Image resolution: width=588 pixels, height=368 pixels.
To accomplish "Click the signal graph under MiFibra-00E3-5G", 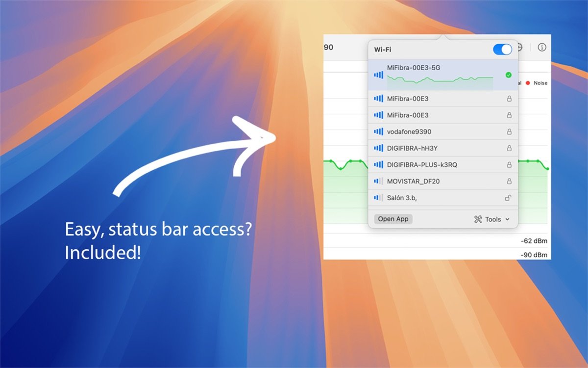I will (x=439, y=81).
